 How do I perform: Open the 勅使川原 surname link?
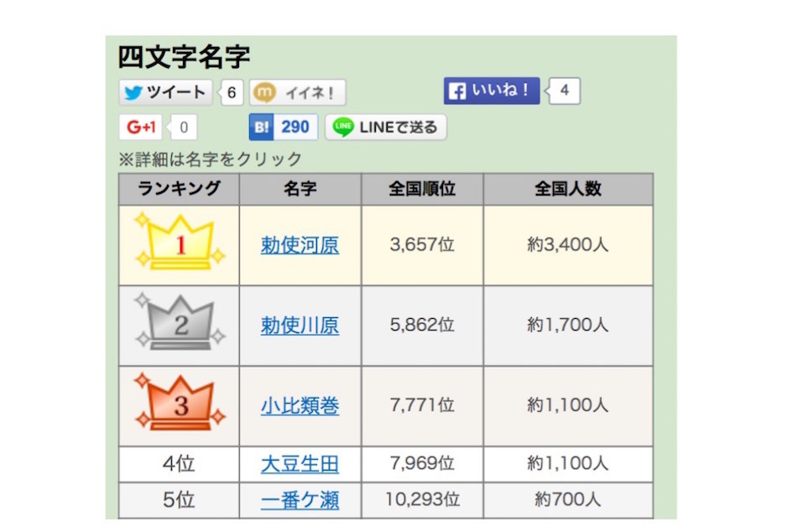(300, 326)
